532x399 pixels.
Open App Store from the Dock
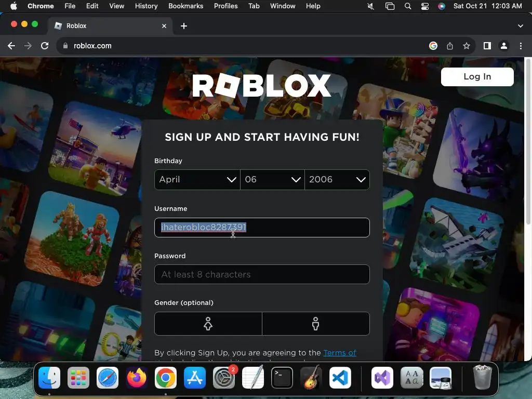tap(195, 378)
